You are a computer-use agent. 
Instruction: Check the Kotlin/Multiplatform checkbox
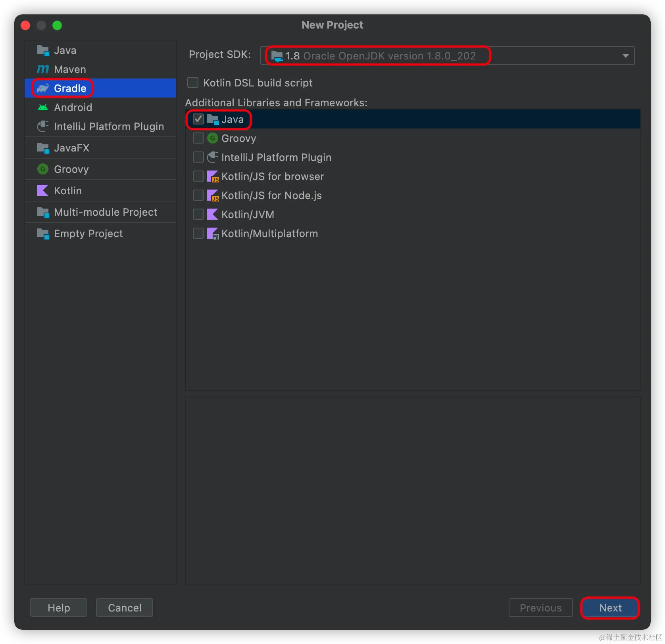[198, 233]
